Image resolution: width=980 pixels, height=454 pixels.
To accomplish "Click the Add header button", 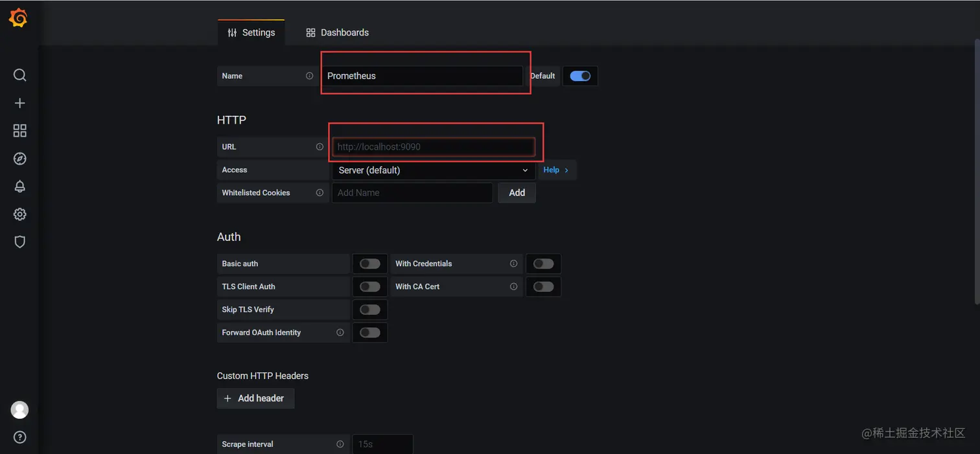I will click(255, 398).
